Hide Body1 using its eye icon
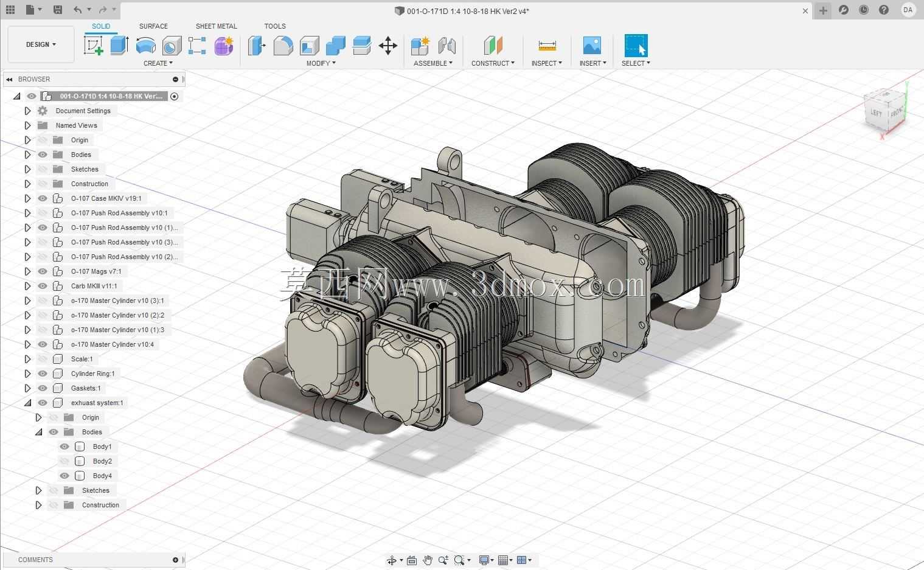The width and height of the screenshot is (924, 570). coord(64,447)
